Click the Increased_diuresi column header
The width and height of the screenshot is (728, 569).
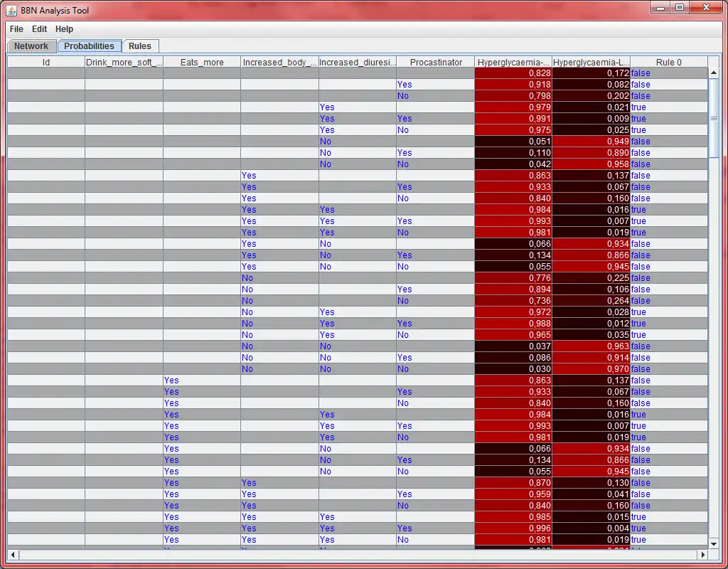[358, 63]
